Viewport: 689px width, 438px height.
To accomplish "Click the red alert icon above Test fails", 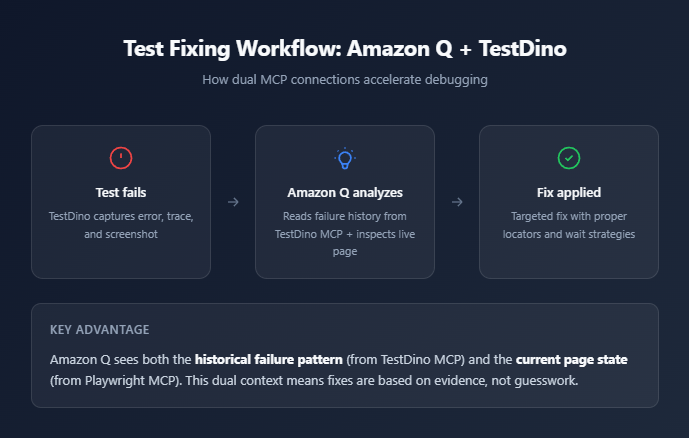I will (120, 158).
